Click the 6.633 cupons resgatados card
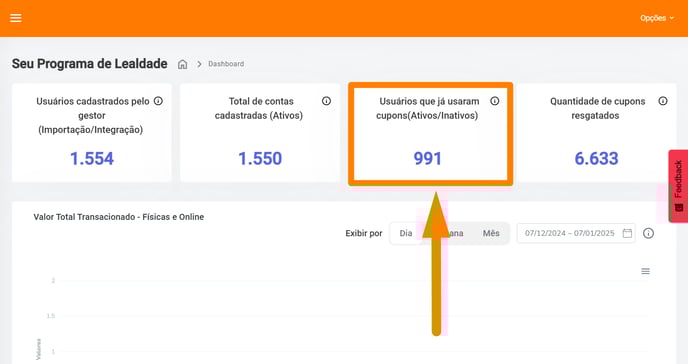 (596, 132)
